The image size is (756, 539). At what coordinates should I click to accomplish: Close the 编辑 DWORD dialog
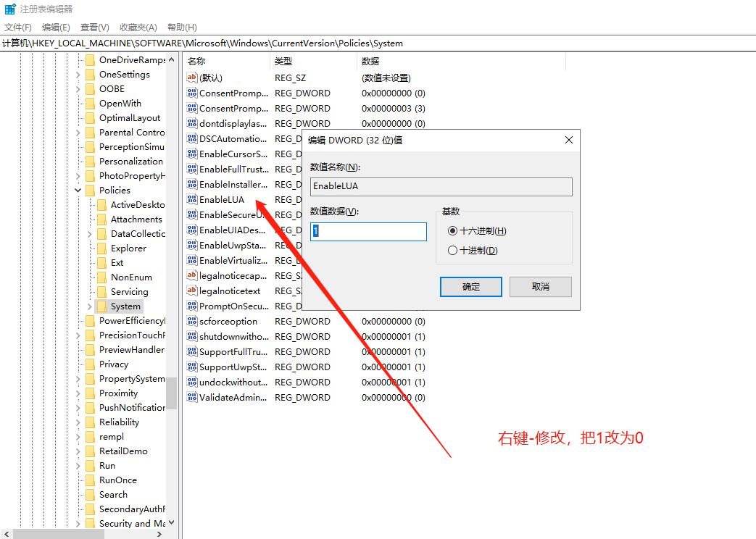[x=568, y=141]
